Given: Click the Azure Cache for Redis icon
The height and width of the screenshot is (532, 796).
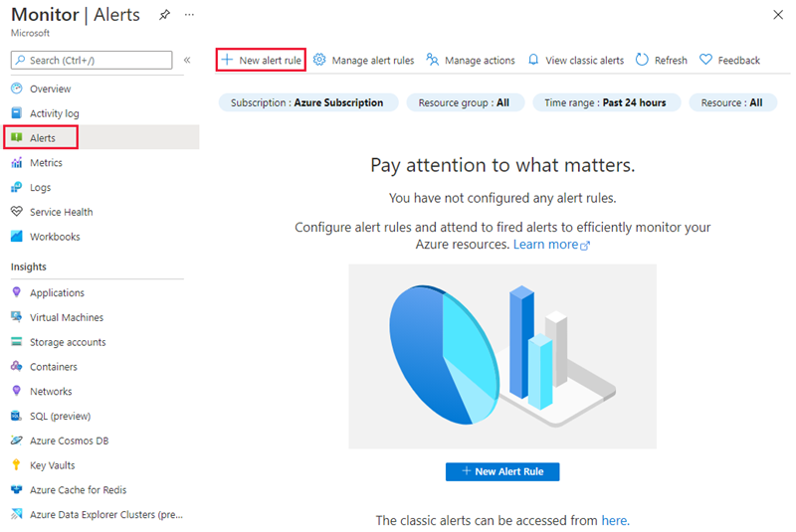Looking at the screenshot, I should [x=17, y=489].
